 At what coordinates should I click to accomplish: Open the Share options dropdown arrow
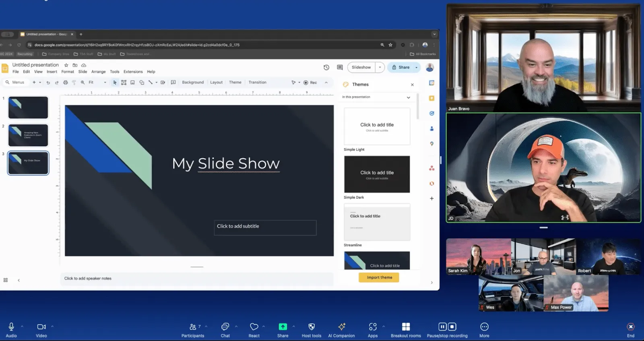417,67
